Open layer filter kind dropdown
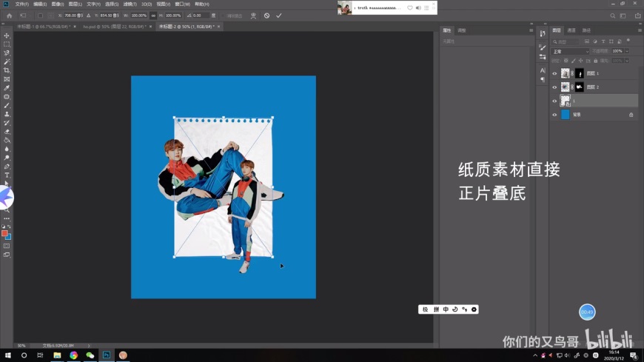This screenshot has height=362, width=644. coord(566,41)
